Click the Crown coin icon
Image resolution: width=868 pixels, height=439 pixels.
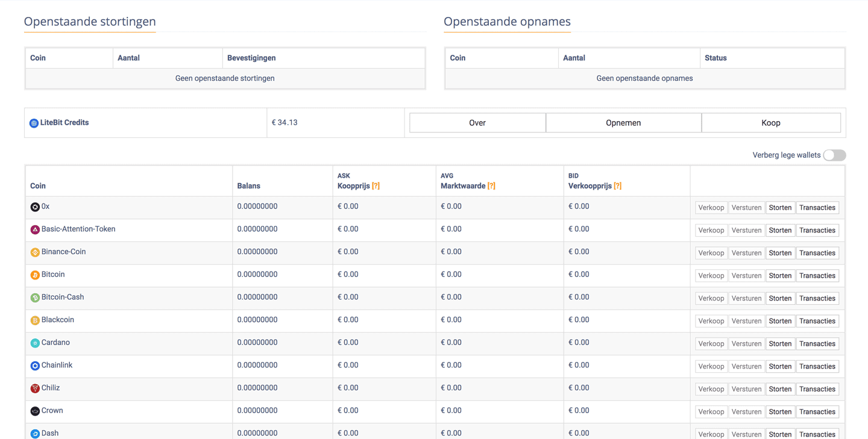(35, 411)
